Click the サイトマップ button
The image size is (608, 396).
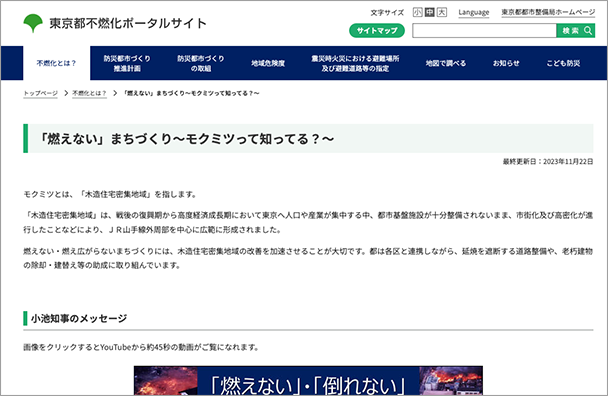click(377, 31)
